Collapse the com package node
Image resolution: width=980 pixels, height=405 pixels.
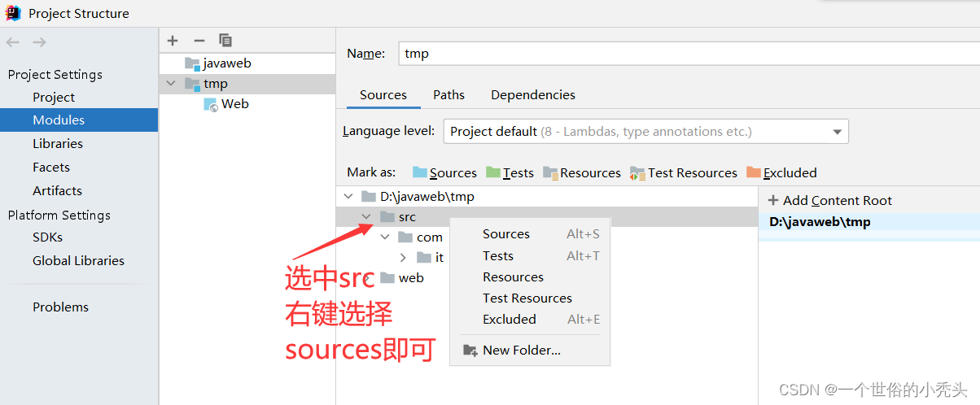pos(385,237)
